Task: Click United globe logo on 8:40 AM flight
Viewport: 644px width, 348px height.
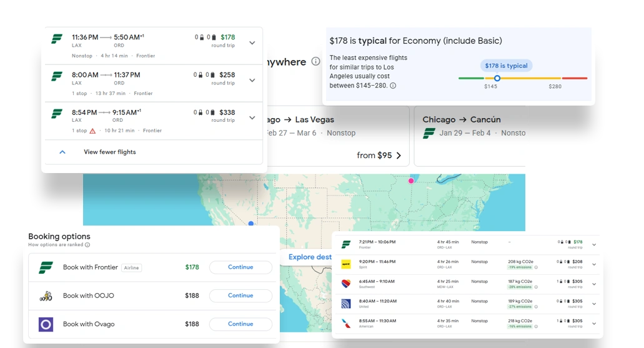Action: (x=346, y=304)
